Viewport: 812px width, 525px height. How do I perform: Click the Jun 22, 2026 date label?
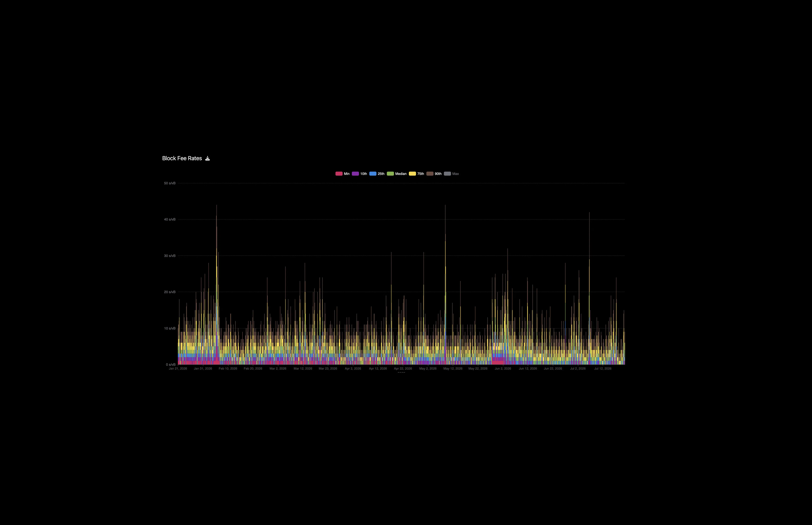click(x=553, y=368)
